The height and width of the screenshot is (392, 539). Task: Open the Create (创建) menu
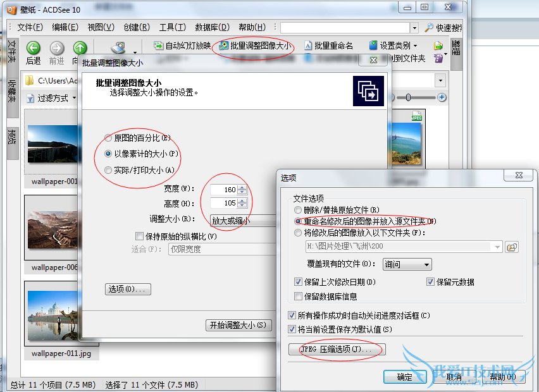(137, 27)
